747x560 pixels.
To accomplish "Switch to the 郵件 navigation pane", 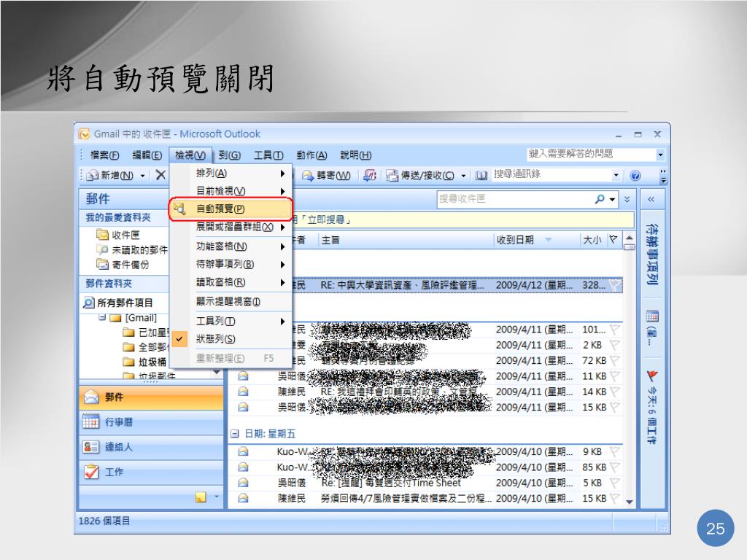I will (150, 397).
